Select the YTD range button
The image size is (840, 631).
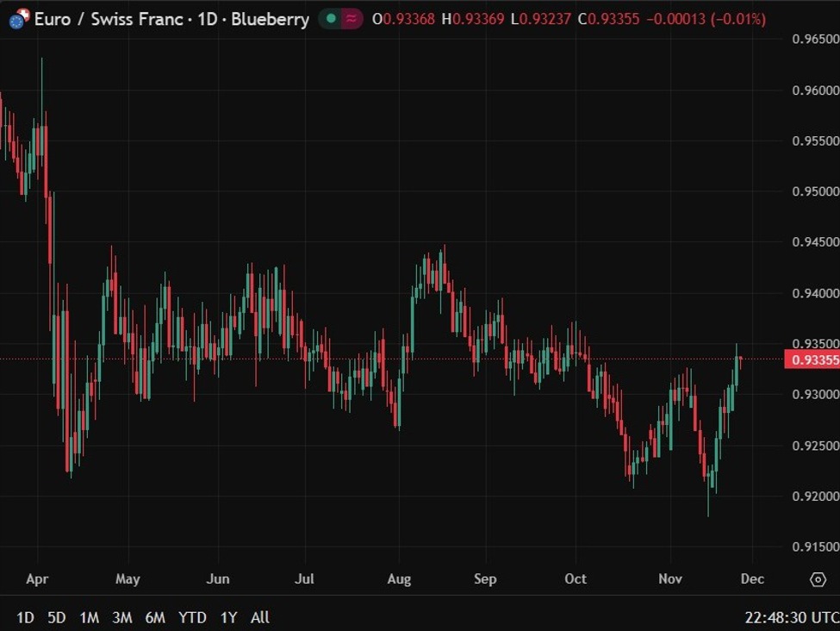pyautogui.click(x=192, y=617)
